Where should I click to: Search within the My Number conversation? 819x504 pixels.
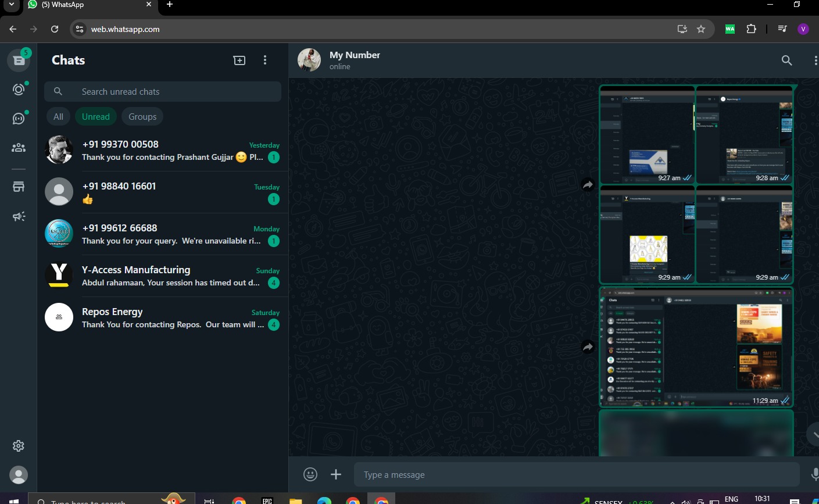point(786,60)
